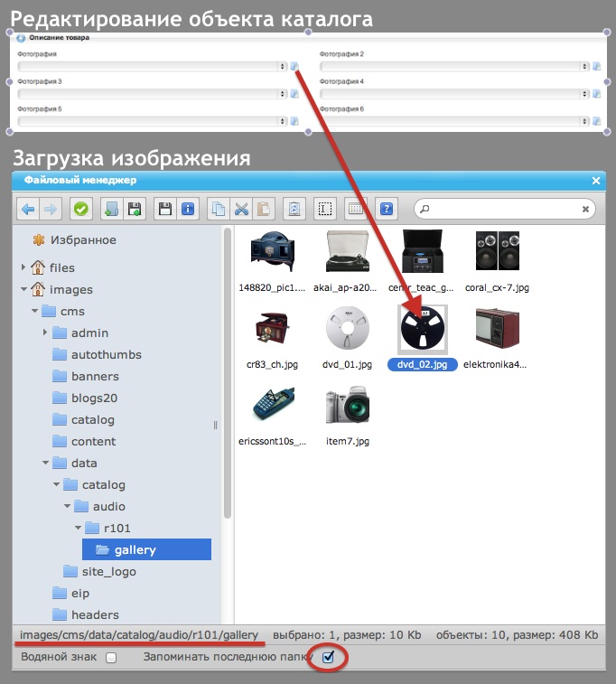616x684 pixels.
Task: Show file info with blue 'i' icon
Action: pyautogui.click(x=188, y=209)
